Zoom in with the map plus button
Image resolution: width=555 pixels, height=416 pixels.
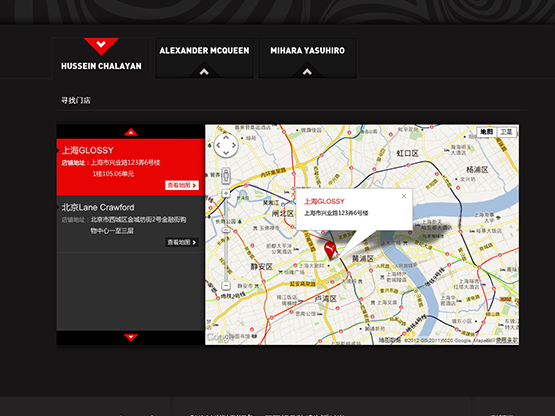click(226, 193)
